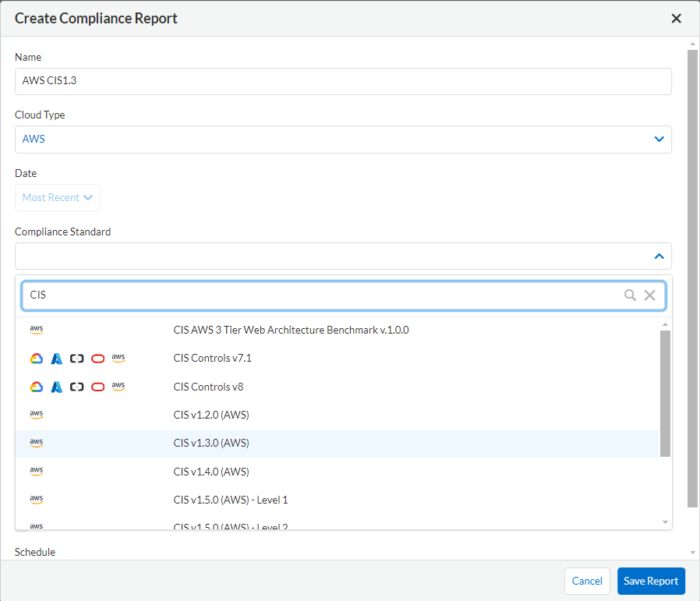Open the Most Recent date dropdown
The width and height of the screenshot is (700, 601).
coord(58,197)
